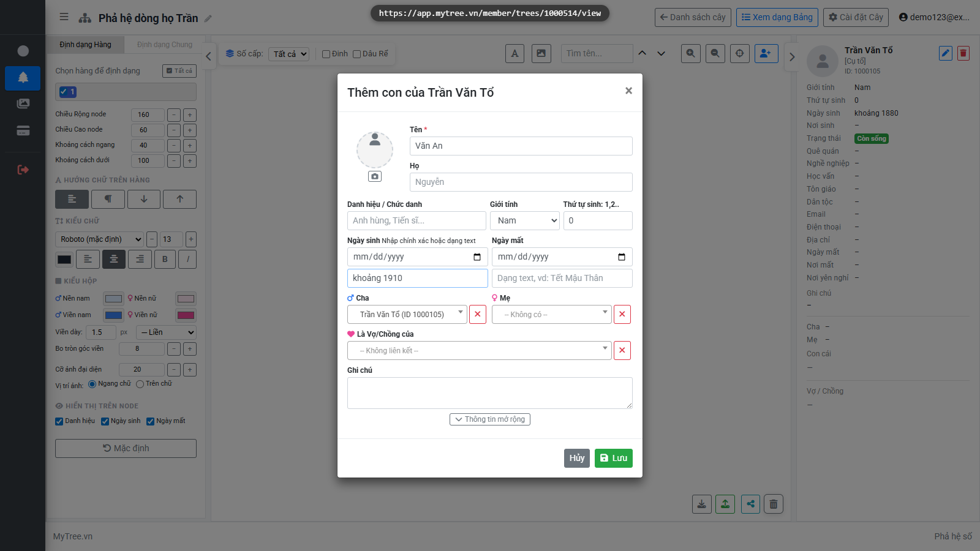Zoom out of the tree
Image resolution: width=980 pixels, height=551 pixels.
(x=715, y=53)
